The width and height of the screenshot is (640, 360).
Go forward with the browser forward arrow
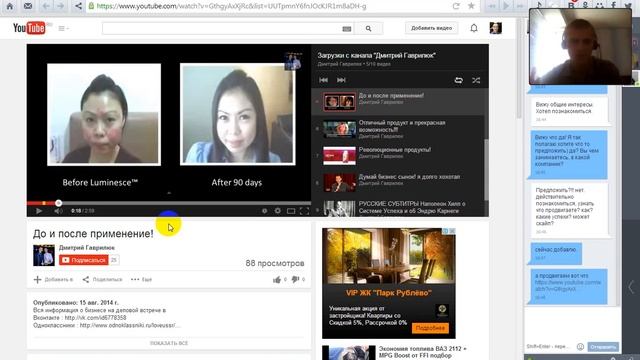pyautogui.click(x=60, y=6)
